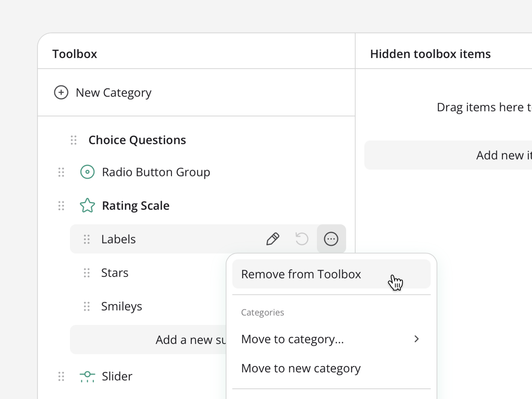Click the plus icon beside New Category
Screen dimensions: 532x399
tap(61, 92)
